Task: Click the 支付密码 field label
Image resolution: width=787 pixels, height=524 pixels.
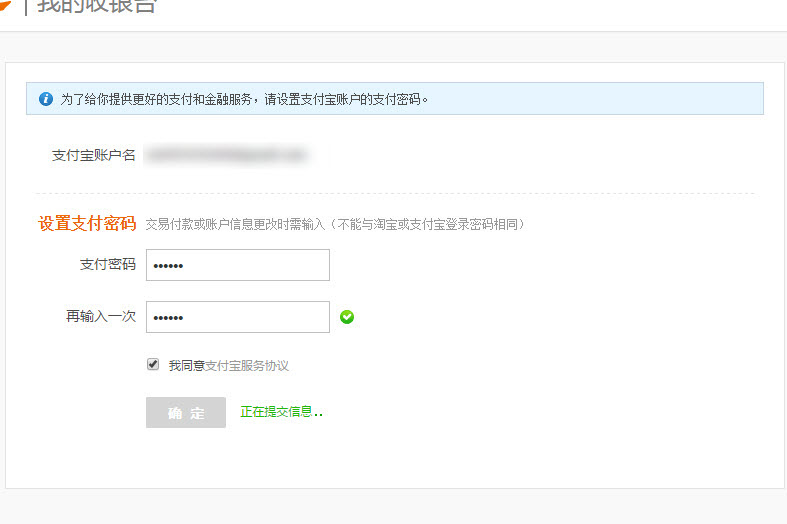Action: click(108, 265)
